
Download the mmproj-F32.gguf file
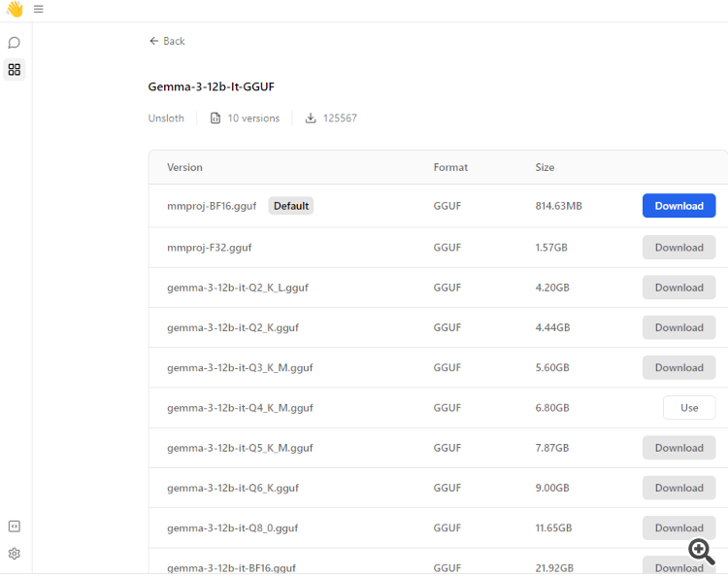pos(678,248)
